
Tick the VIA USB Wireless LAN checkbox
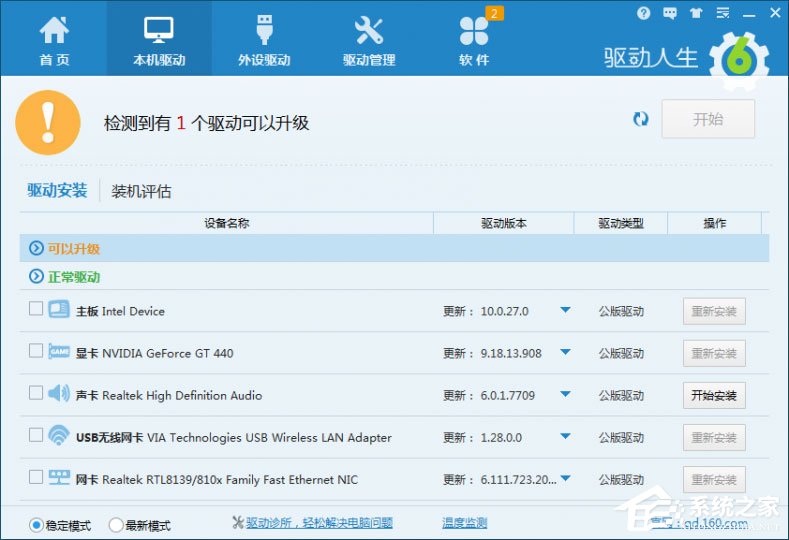(x=36, y=434)
